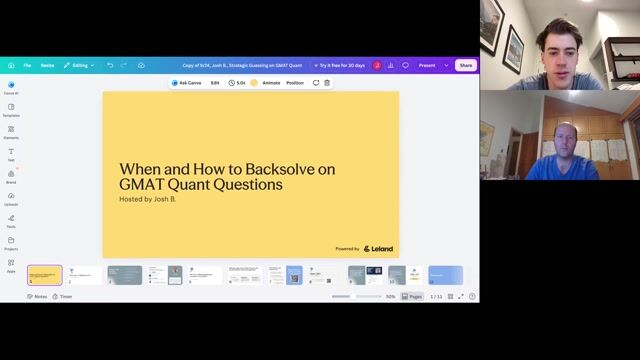Select the page 6 thumbnail
Image resolution: width=640 pixels, height=360 pixels.
tap(245, 275)
